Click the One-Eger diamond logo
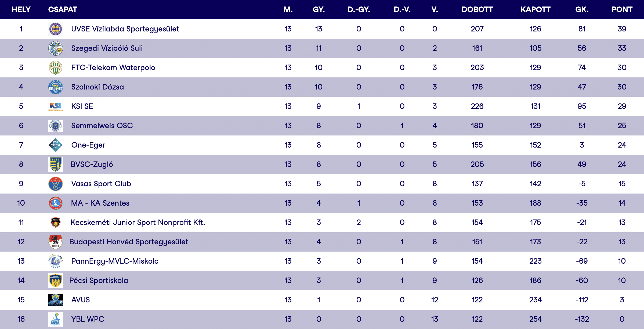The image size is (644, 329). (55, 145)
